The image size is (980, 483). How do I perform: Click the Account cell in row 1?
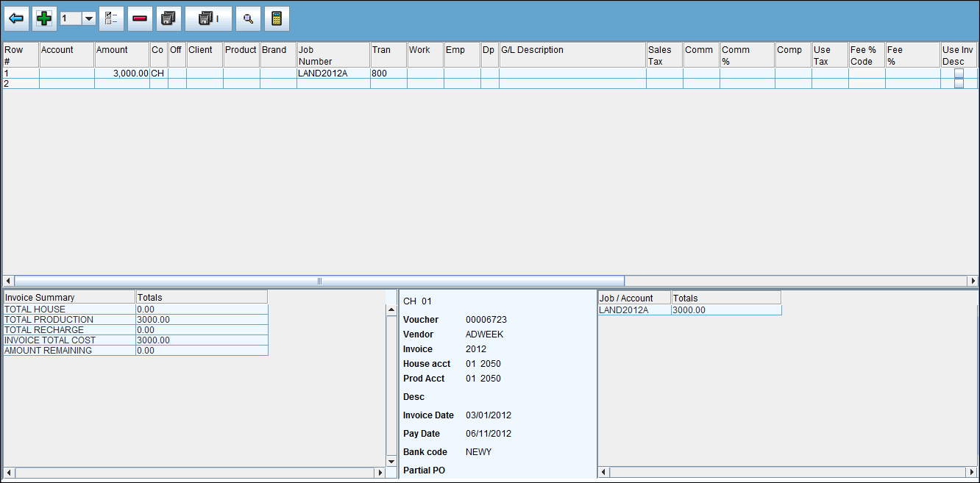67,74
